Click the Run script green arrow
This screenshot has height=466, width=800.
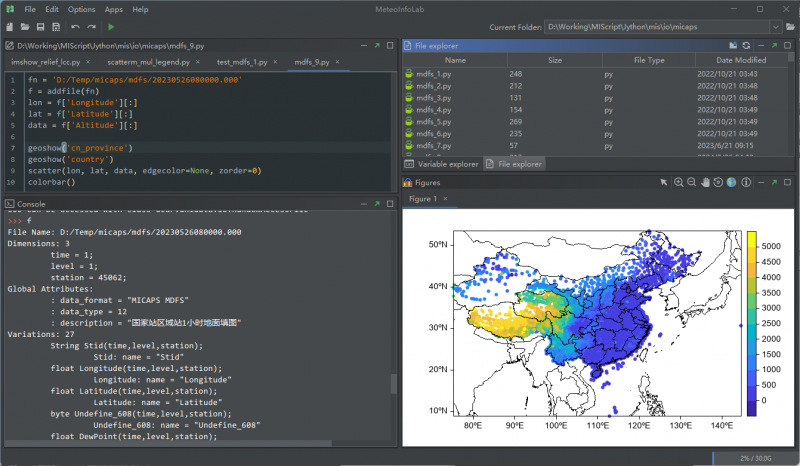click(x=111, y=27)
